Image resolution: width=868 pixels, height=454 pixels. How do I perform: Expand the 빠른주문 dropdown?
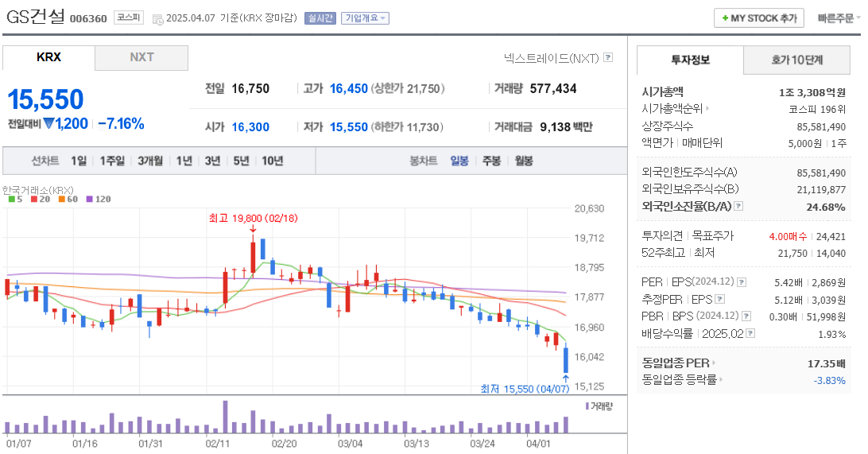(839, 18)
